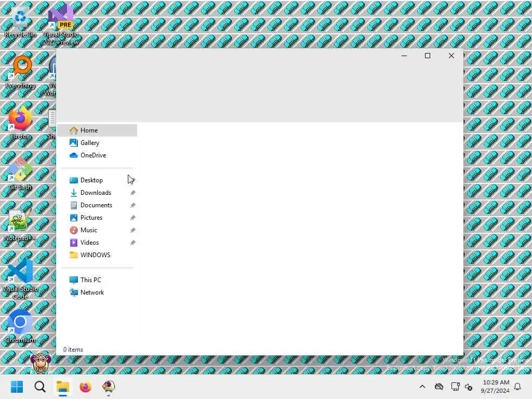Open the clock showing 10:29 AM
The width and height of the screenshot is (532, 399).
point(495,387)
